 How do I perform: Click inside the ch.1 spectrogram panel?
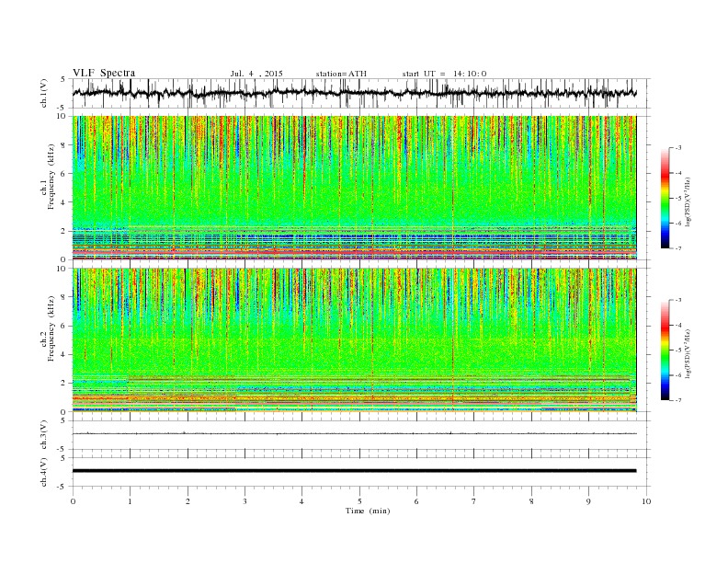pyautogui.click(x=354, y=188)
